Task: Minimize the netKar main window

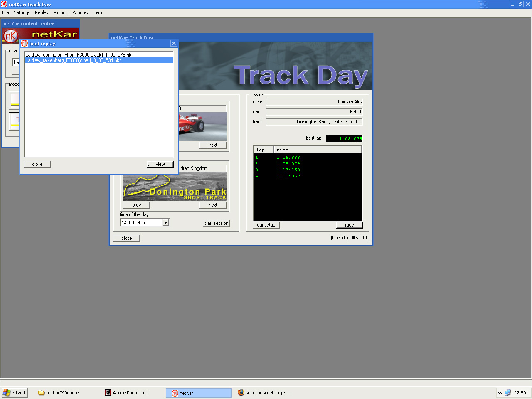Action: point(513,5)
